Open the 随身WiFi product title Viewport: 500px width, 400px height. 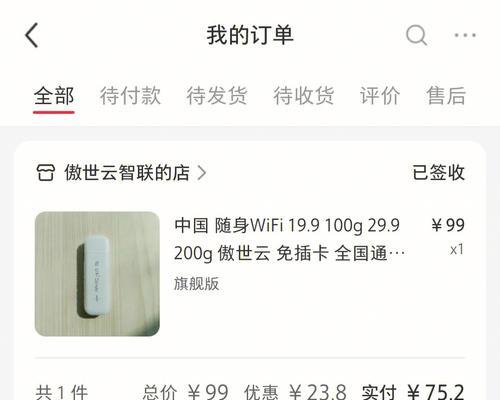pos(289,239)
